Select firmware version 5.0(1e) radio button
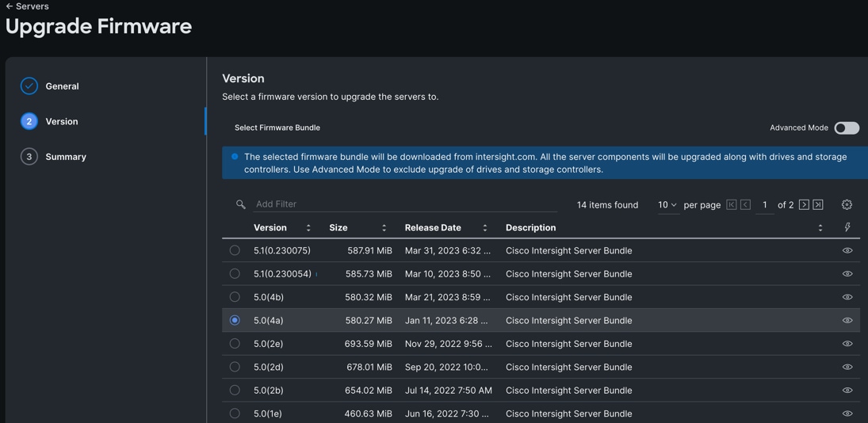The height and width of the screenshot is (423, 868). click(x=235, y=413)
